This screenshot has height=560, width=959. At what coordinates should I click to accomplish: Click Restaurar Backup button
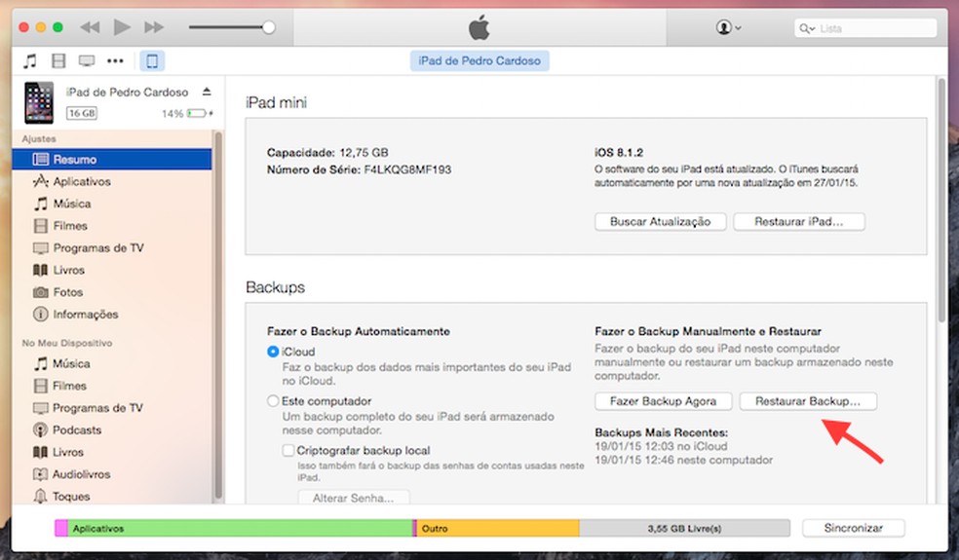click(x=808, y=401)
